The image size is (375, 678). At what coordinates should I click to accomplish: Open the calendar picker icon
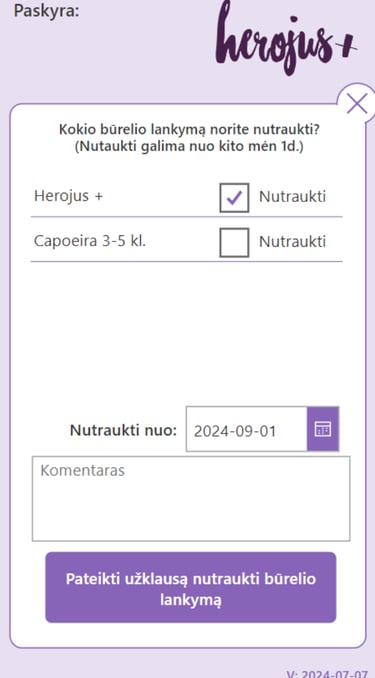(x=323, y=429)
